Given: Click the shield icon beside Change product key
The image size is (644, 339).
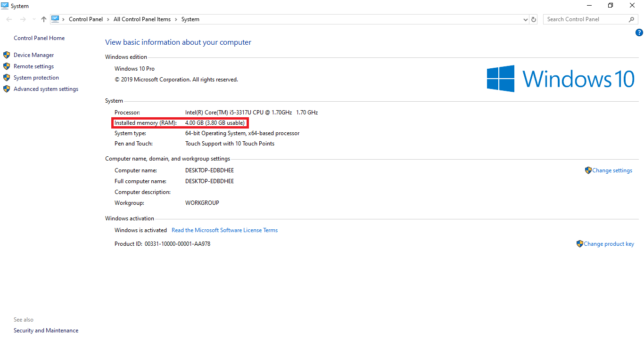Looking at the screenshot, I should 580,244.
